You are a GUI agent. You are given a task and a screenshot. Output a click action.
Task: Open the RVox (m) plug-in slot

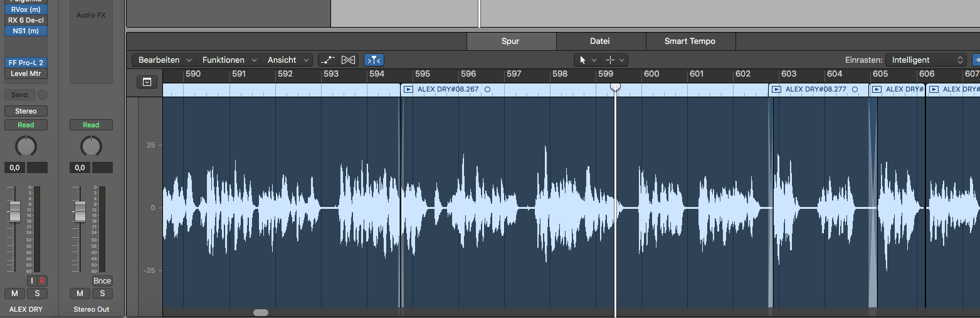(x=26, y=9)
